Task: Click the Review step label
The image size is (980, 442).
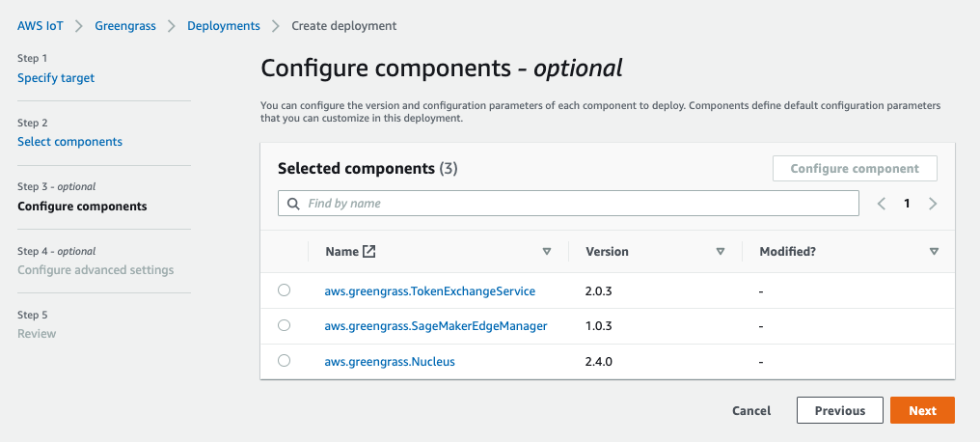Action: pyautogui.click(x=37, y=334)
